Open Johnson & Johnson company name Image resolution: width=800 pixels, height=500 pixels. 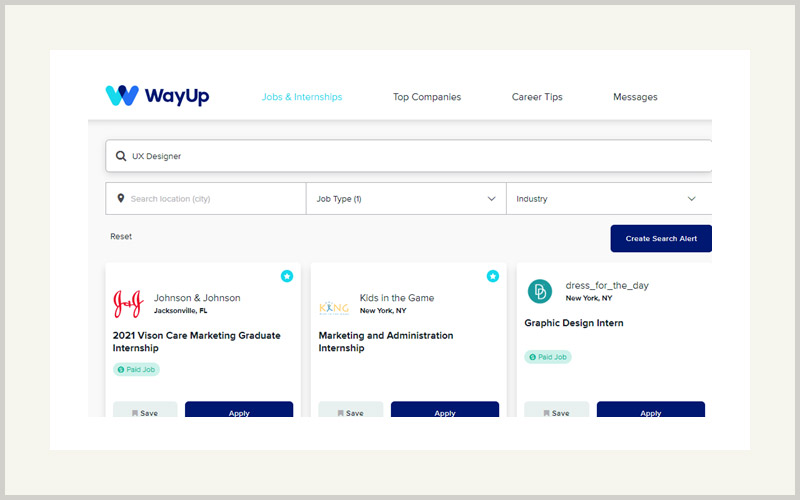pos(197,298)
